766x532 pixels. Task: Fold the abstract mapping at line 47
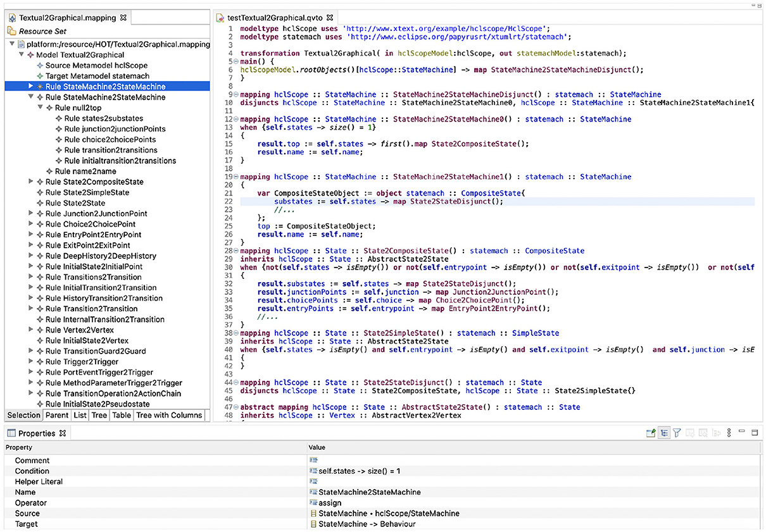point(236,407)
